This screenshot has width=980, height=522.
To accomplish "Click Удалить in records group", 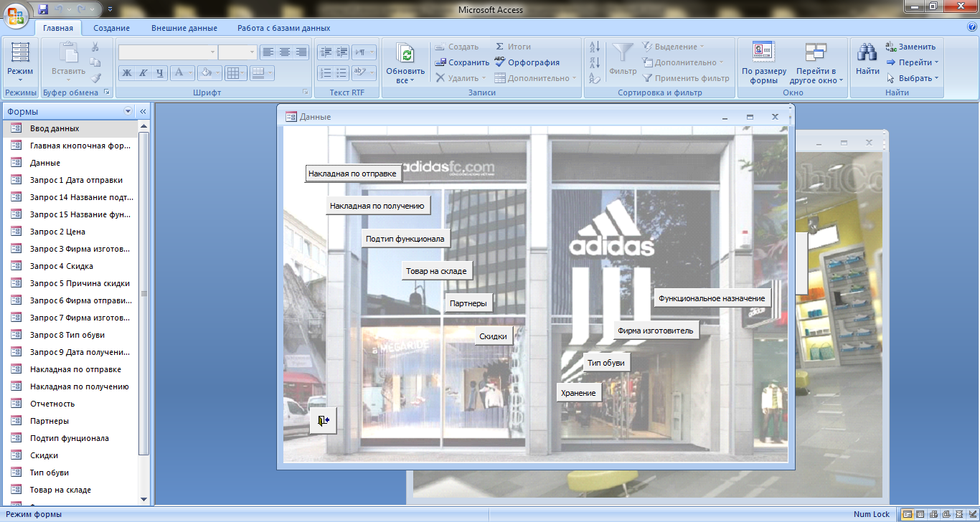I will click(x=461, y=78).
